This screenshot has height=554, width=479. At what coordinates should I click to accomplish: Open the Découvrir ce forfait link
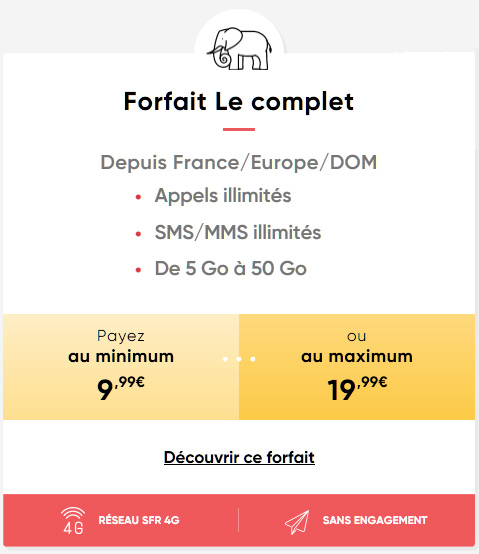pyautogui.click(x=239, y=457)
